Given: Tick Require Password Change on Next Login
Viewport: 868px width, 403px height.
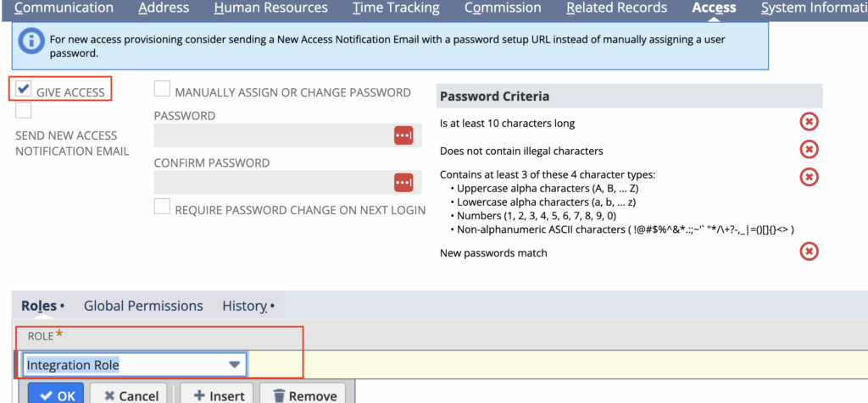Looking at the screenshot, I should (162, 207).
